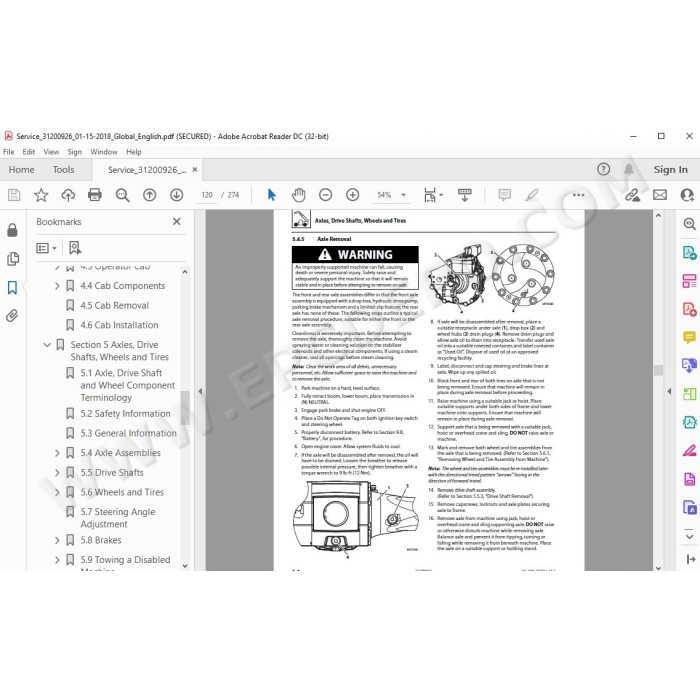The image size is (700, 700).
Task: Open the zoom level dropdown
Action: pos(404,195)
